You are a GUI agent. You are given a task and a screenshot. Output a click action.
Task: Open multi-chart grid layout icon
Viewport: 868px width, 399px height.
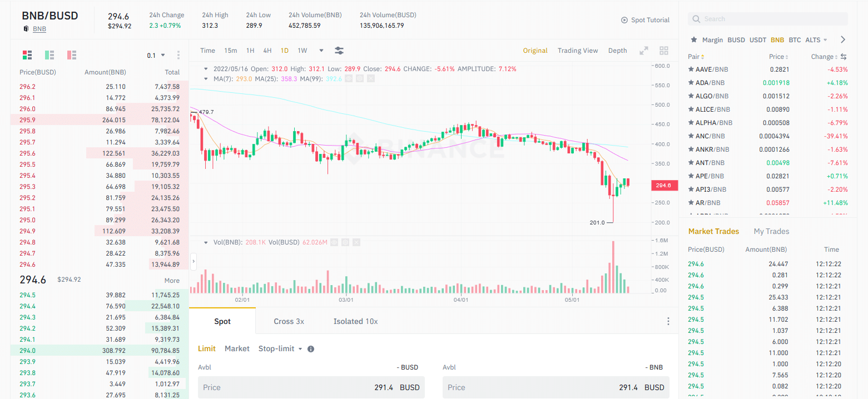[664, 51]
